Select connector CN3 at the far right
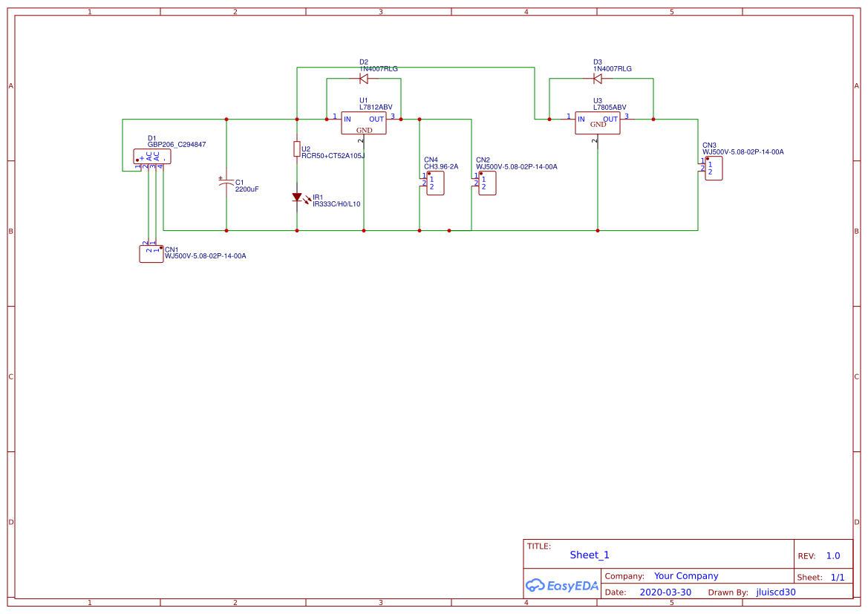The image size is (868, 614). pos(713,168)
